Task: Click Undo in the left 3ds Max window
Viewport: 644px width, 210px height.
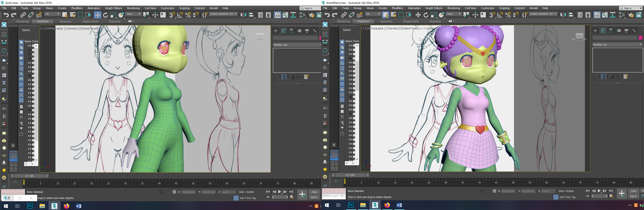Action: pyautogui.click(x=6, y=15)
